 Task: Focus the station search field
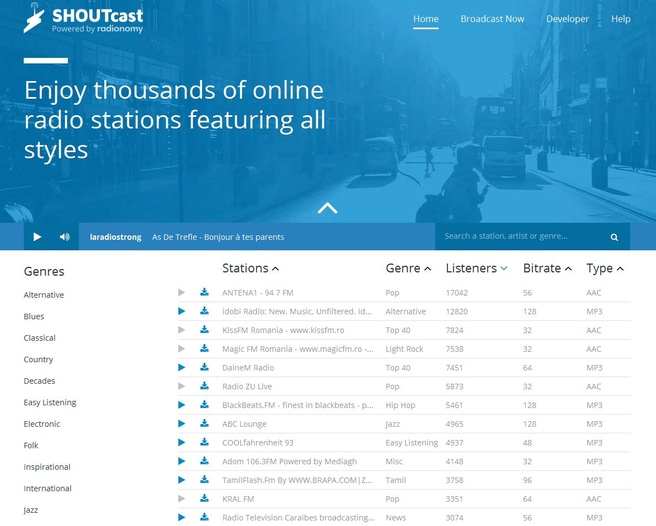pyautogui.click(x=523, y=236)
